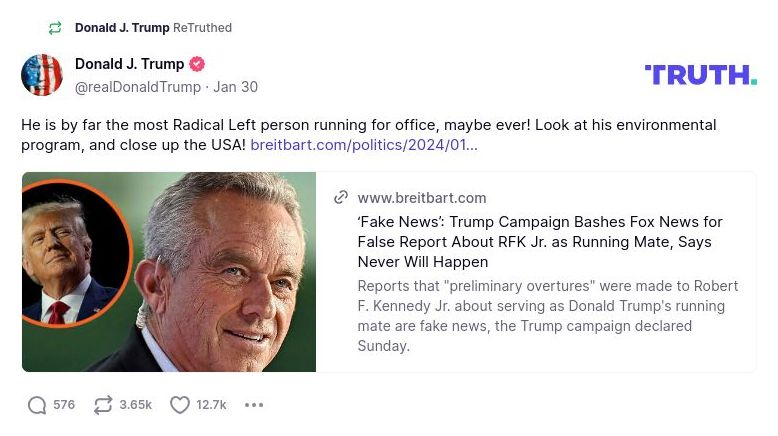Click the reply comment bubble icon
This screenshot has height=436, width=778.
point(37,405)
